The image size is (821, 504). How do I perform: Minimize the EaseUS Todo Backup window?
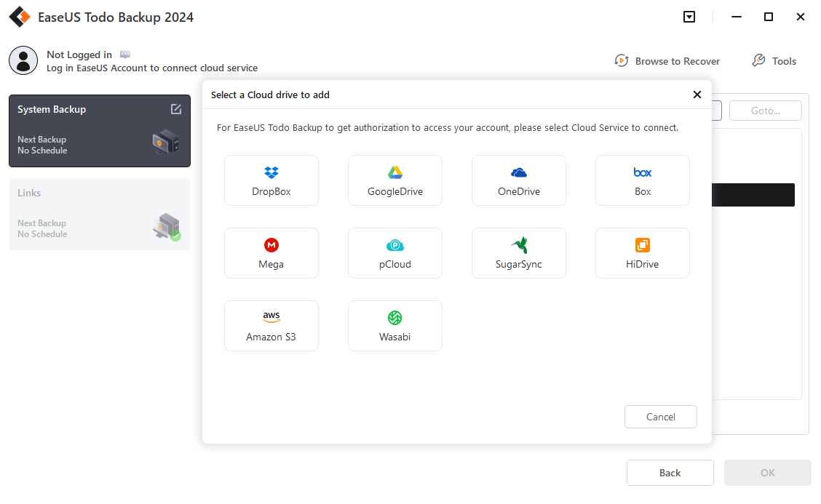tap(736, 17)
